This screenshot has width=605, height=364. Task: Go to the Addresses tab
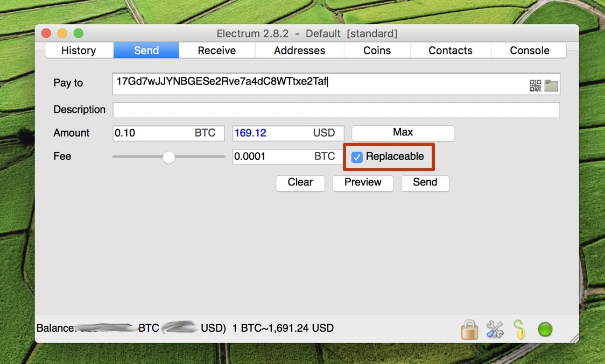[x=299, y=51]
